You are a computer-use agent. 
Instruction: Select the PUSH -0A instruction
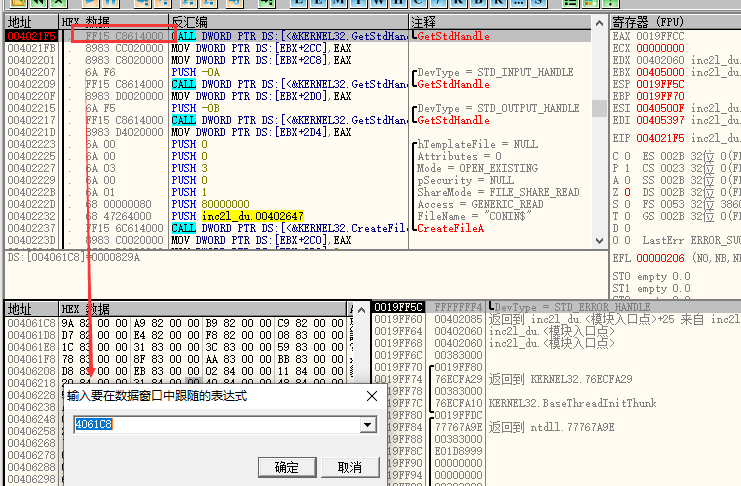click(196, 72)
